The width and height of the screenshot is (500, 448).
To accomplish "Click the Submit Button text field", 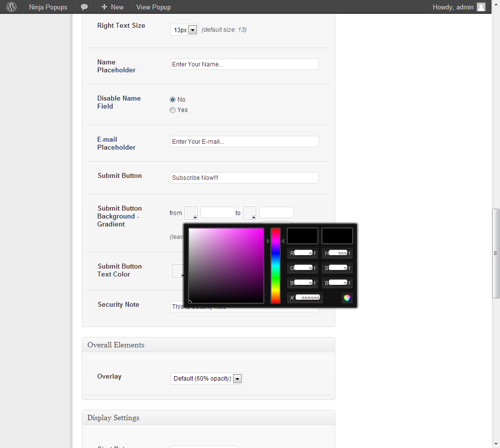I will click(x=244, y=177).
